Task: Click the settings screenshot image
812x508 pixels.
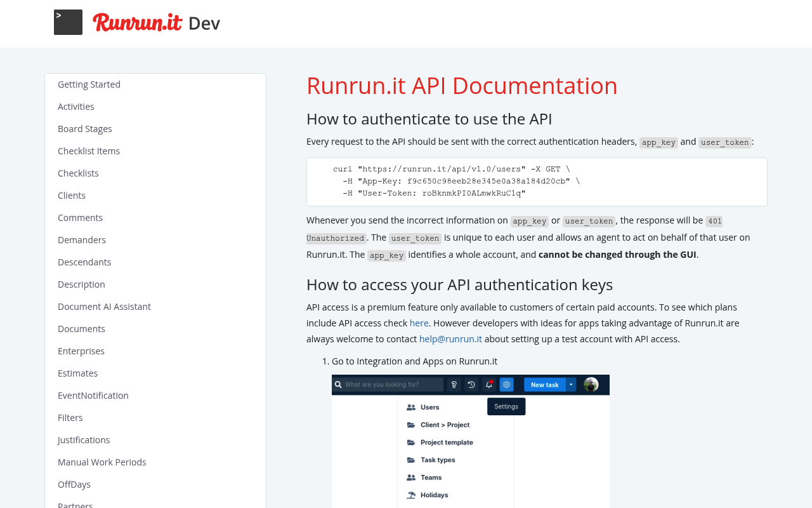Action: (471, 441)
